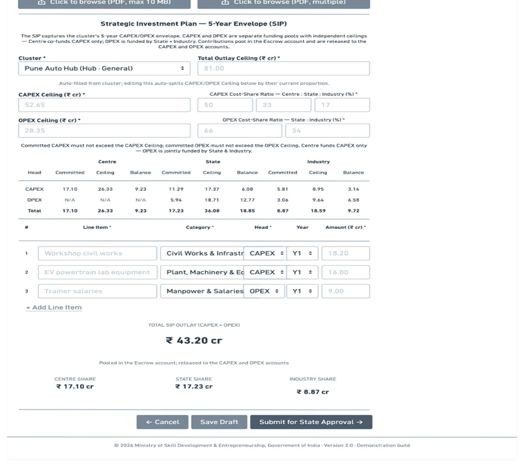Click the Centre Share value '₹ 17.10 cr'
520x465 pixels.
tap(75, 386)
